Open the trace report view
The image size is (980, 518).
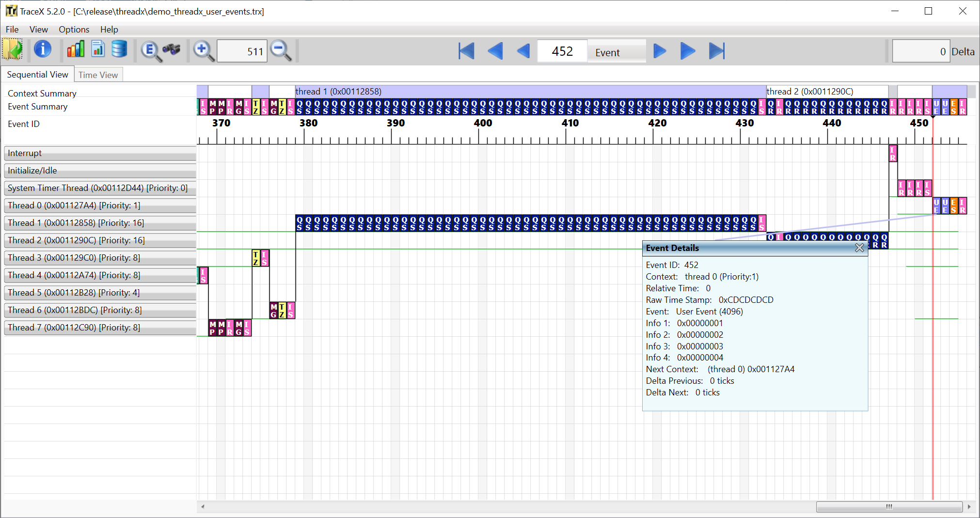(98, 49)
